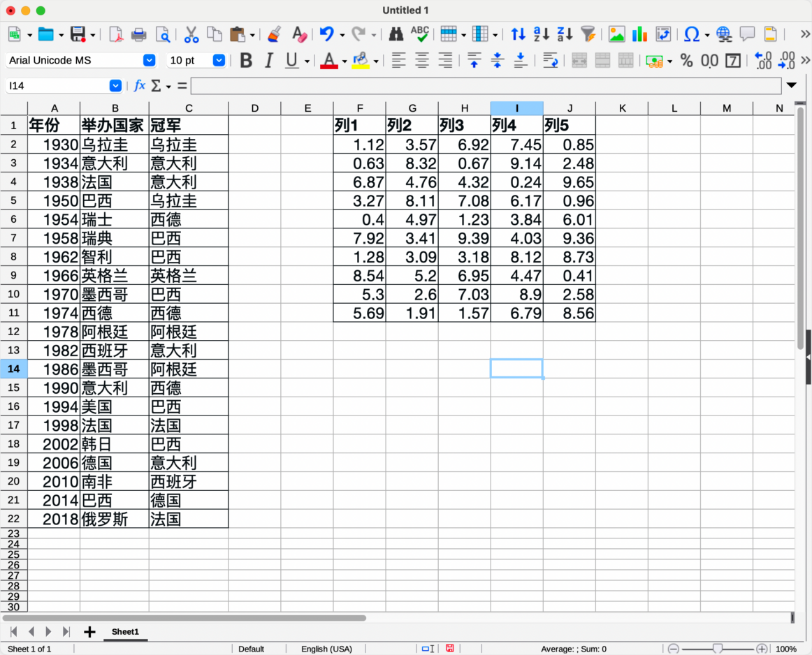Insert special character omega icon
Image resolution: width=812 pixels, height=655 pixels.
[692, 35]
